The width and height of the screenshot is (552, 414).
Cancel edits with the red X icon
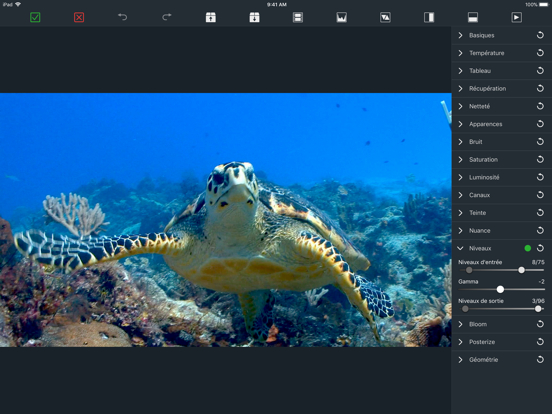(x=79, y=17)
